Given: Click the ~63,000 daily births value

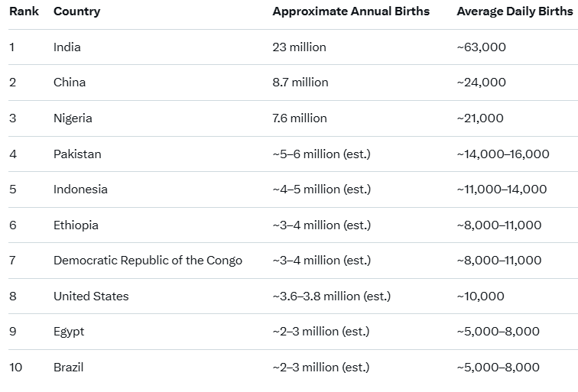Looking at the screenshot, I should [x=481, y=47].
